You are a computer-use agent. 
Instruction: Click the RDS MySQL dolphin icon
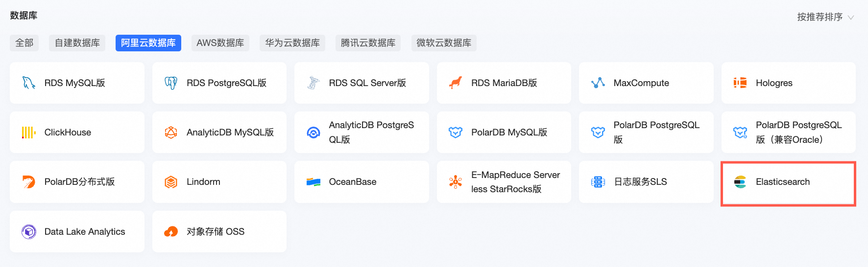point(29,83)
